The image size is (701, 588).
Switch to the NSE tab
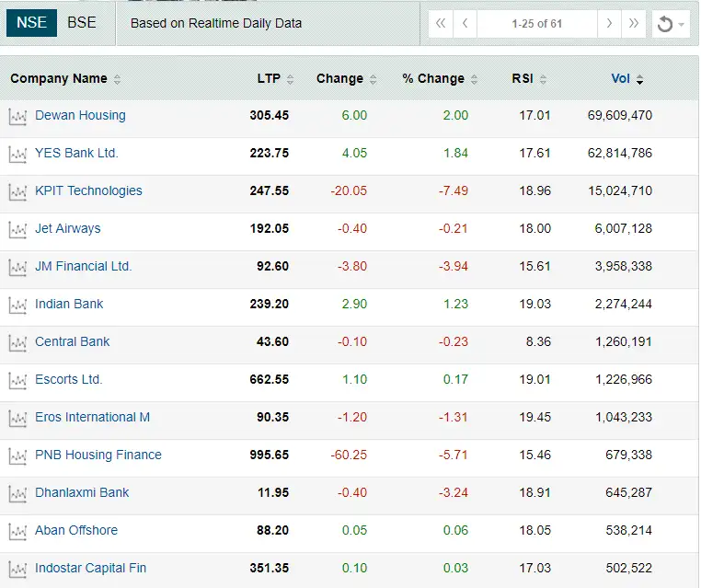[x=31, y=22]
